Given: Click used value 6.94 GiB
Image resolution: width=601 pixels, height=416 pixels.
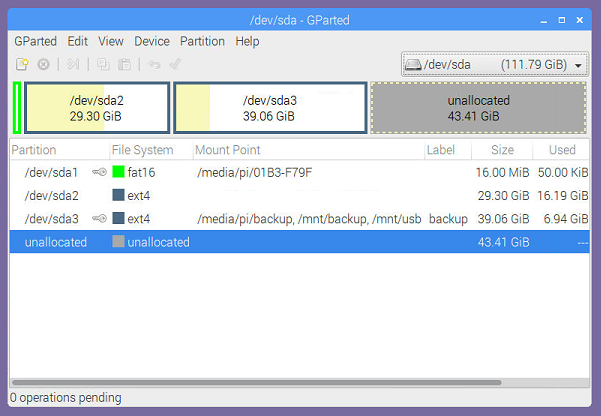Looking at the screenshot, I should pos(566,219).
